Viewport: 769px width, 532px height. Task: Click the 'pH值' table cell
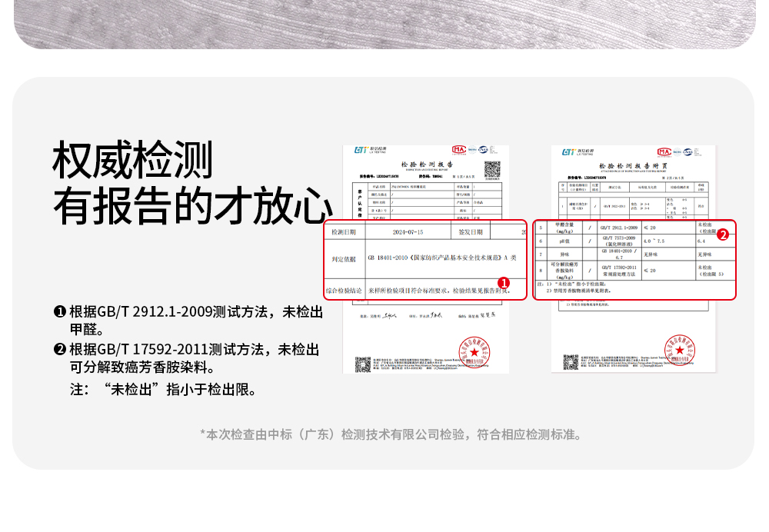(x=564, y=241)
